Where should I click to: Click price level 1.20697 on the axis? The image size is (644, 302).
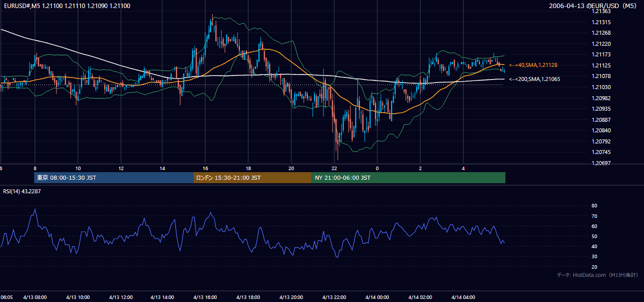[x=602, y=163]
